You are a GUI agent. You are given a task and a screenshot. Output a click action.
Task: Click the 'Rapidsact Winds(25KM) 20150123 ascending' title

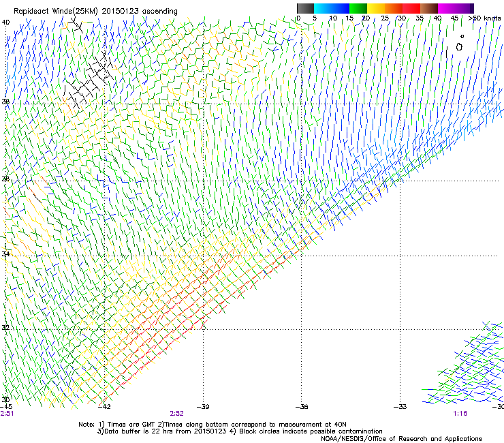tap(95, 12)
